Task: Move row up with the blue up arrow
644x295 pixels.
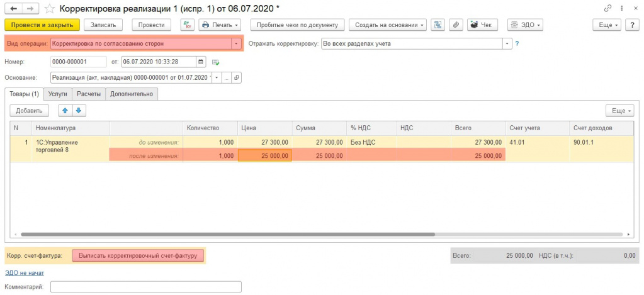Action: click(x=65, y=110)
